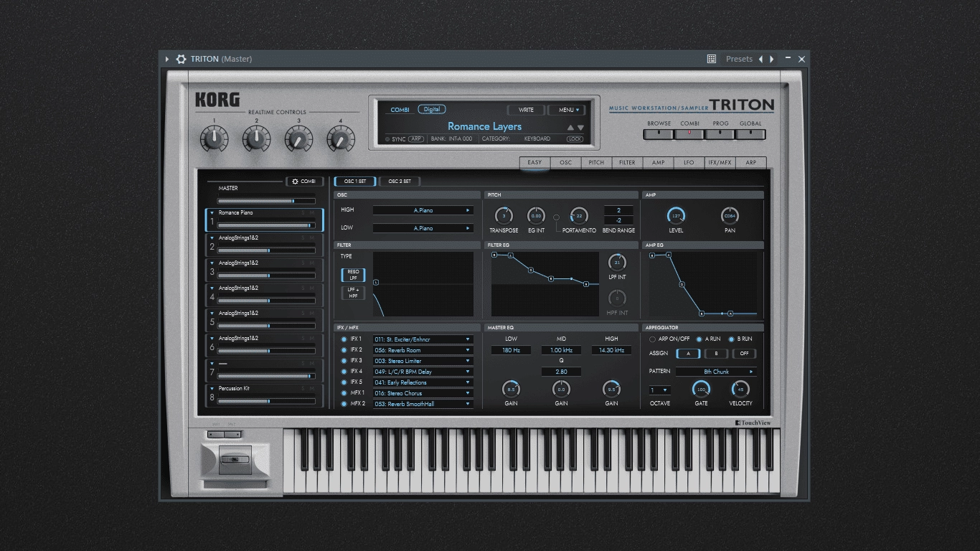Click the Mid Gain EQ knob
The height and width of the screenshot is (551, 980).
click(561, 389)
